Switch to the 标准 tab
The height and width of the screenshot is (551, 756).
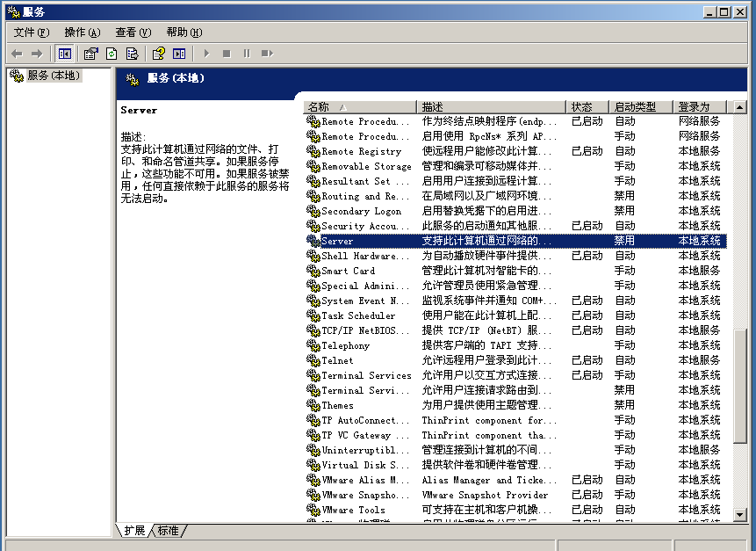(x=169, y=531)
